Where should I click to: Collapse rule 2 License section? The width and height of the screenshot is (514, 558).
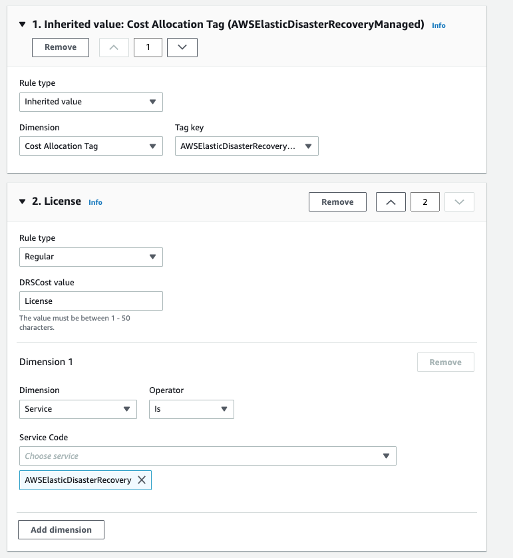[x=22, y=201]
